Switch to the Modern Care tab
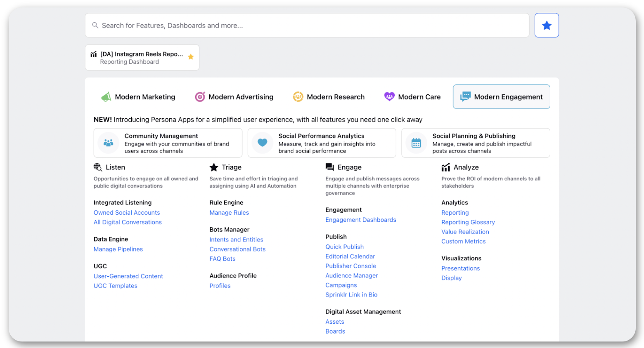 tap(412, 97)
